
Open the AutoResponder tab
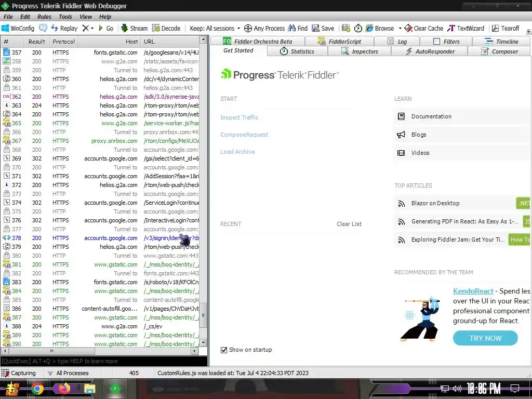(429, 51)
